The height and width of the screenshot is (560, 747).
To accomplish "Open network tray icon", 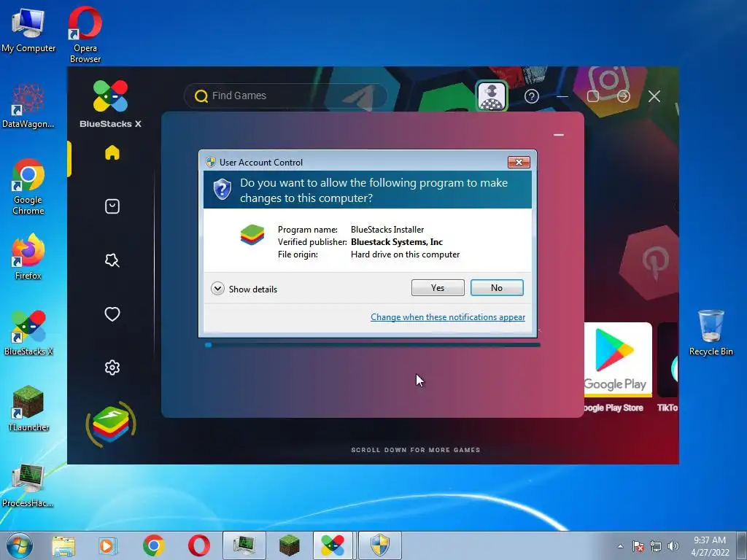I will coord(656,546).
